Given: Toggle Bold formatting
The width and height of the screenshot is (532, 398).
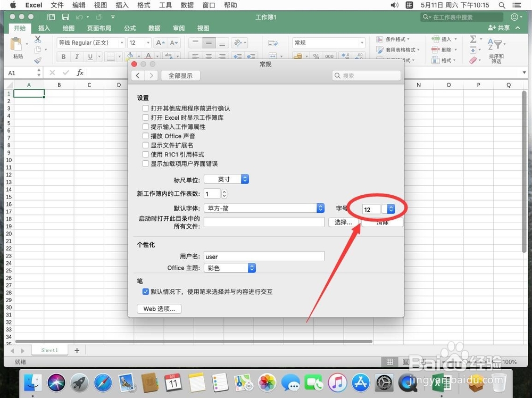Looking at the screenshot, I should (x=63, y=56).
